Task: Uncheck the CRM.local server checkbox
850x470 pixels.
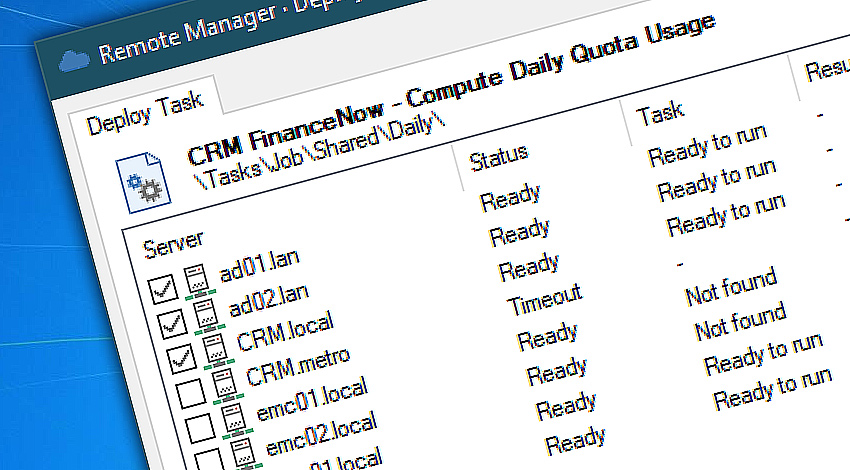Action: click(x=182, y=358)
